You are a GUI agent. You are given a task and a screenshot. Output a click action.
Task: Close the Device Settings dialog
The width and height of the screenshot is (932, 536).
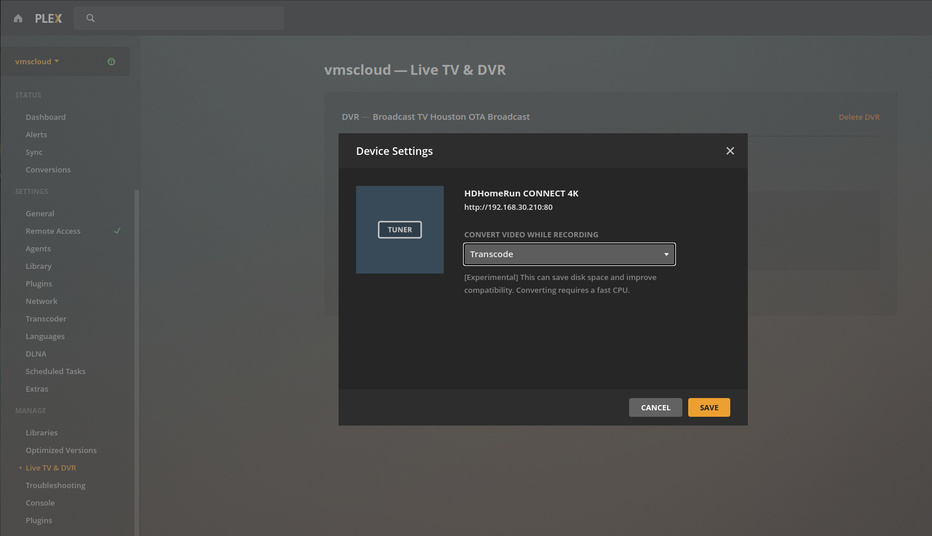pos(730,151)
